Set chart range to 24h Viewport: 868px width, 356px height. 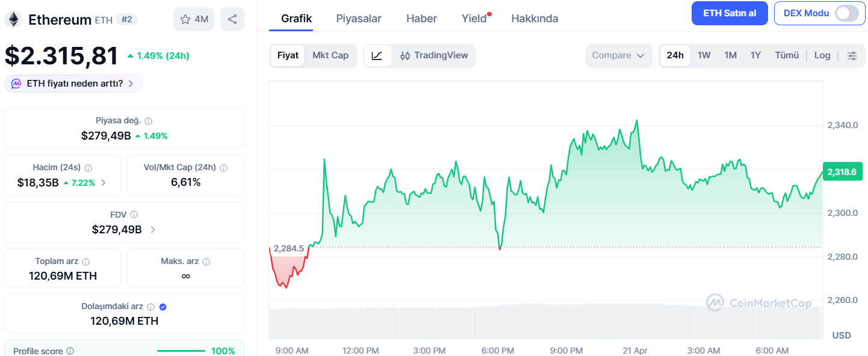coord(675,55)
